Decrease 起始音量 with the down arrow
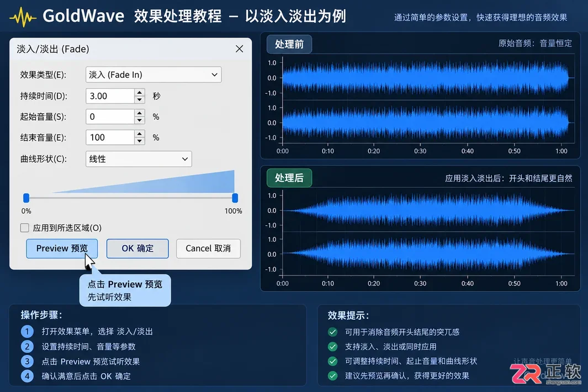Image resolution: width=588 pixels, height=392 pixels. coord(140,120)
